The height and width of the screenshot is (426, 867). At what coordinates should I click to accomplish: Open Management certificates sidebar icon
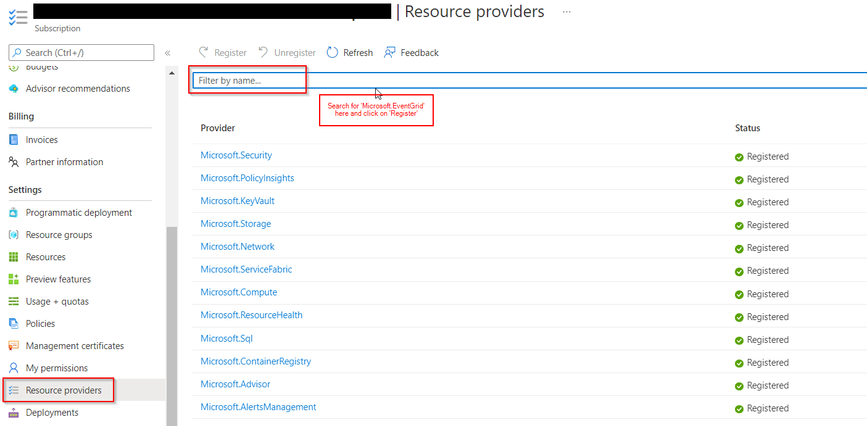(14, 346)
